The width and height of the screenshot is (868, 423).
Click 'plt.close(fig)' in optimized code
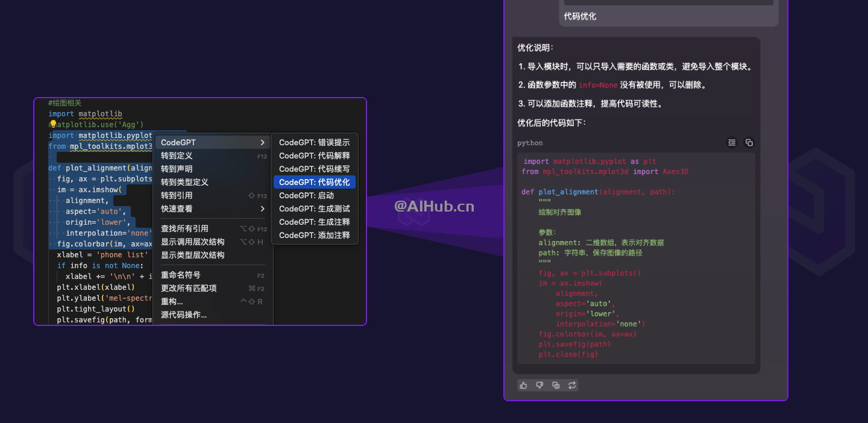point(568,354)
